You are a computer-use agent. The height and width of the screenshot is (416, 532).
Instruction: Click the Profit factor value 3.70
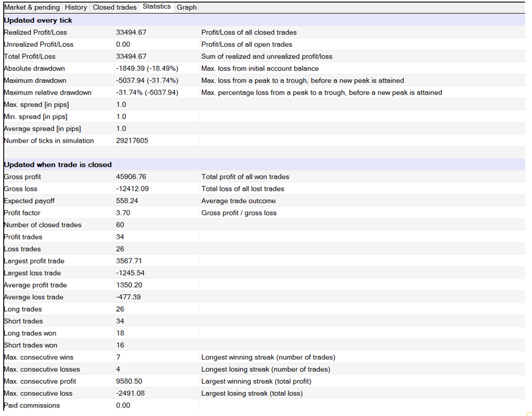pyautogui.click(x=123, y=213)
